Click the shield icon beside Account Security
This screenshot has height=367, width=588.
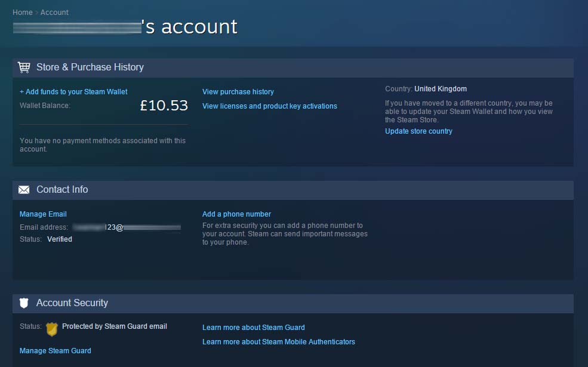[x=24, y=303]
